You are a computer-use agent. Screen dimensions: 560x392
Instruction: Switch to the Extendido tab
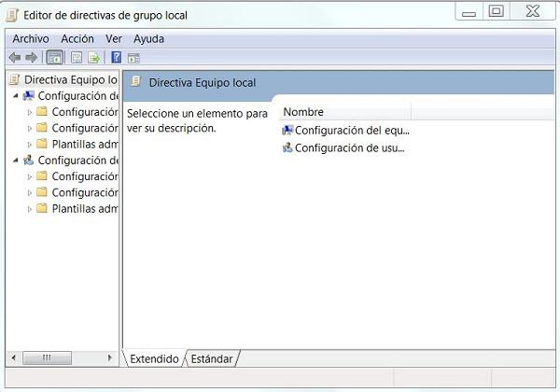[154, 358]
